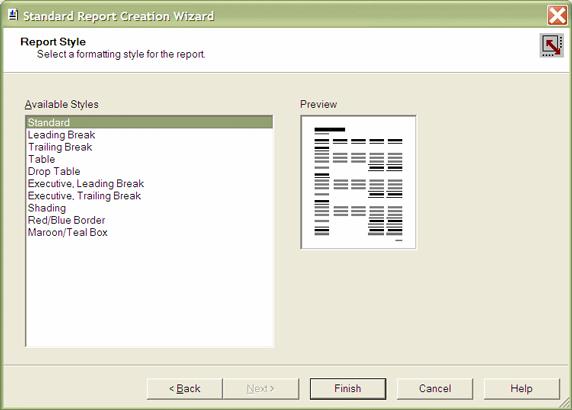
Task: Open Help for the wizard
Action: 522,388
